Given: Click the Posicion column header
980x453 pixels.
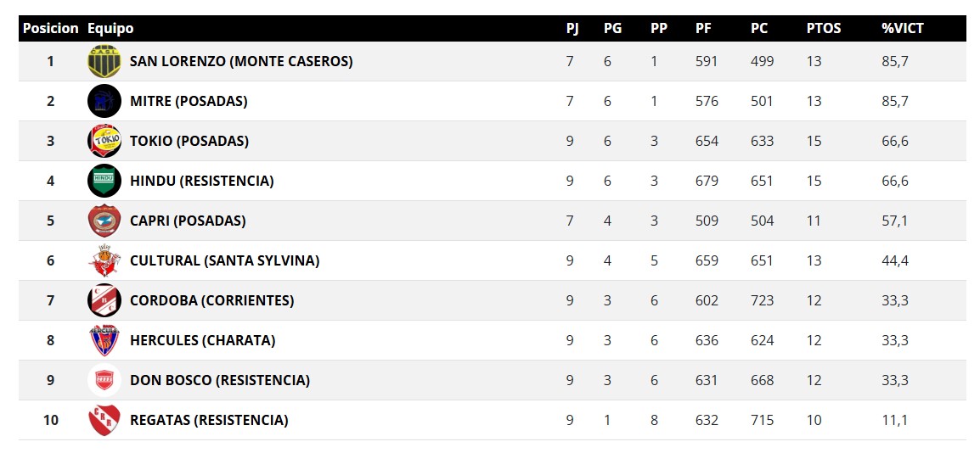Looking at the screenshot, I should click(51, 28).
